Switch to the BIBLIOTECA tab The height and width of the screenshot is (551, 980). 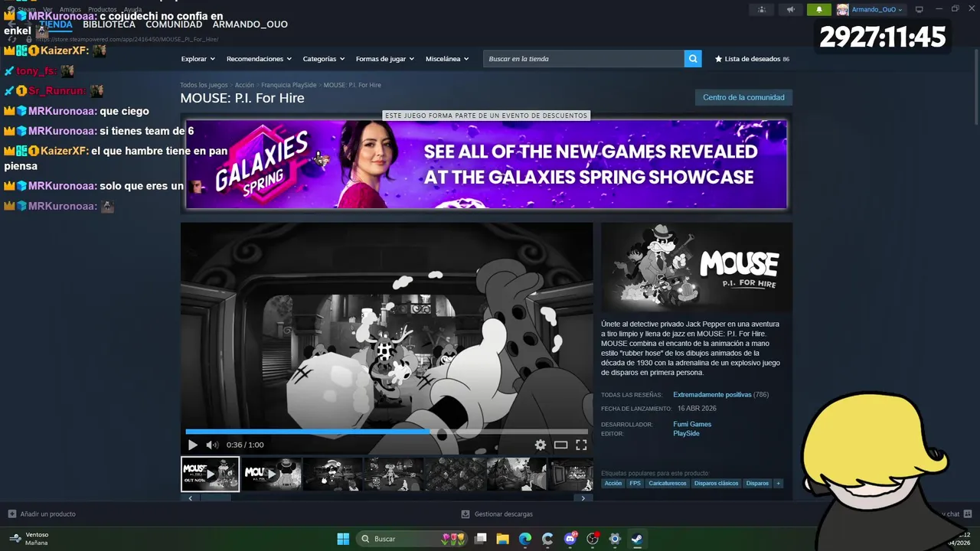tap(109, 24)
